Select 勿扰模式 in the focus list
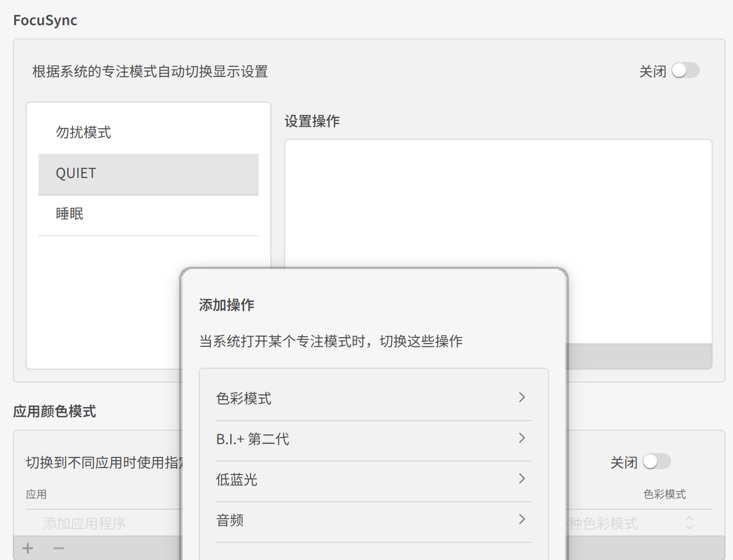 [149, 133]
